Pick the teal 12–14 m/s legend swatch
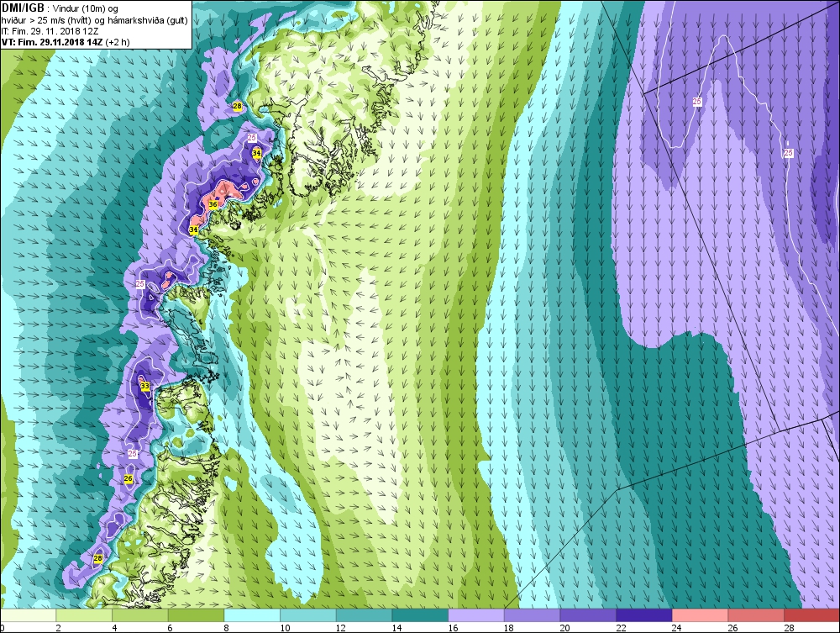Viewport: 840px width, 633px height. tap(364, 615)
